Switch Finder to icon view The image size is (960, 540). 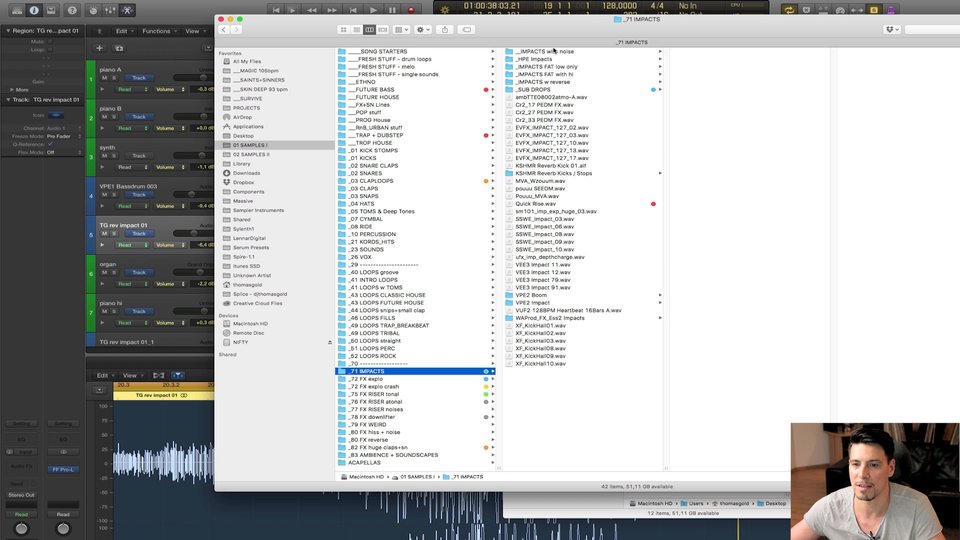(343, 29)
